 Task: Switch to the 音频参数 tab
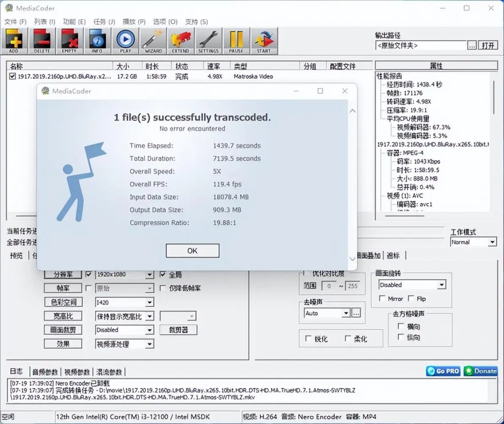point(45,372)
